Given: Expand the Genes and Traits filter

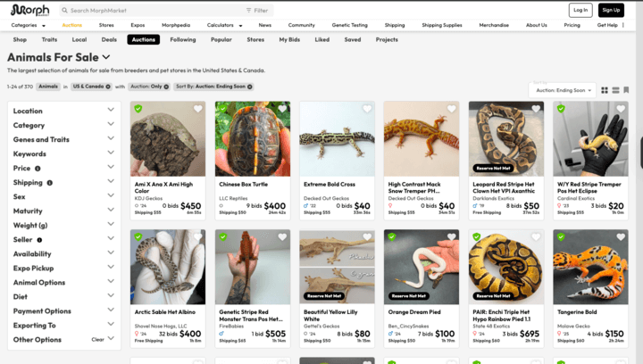Looking at the screenshot, I should coord(111,139).
